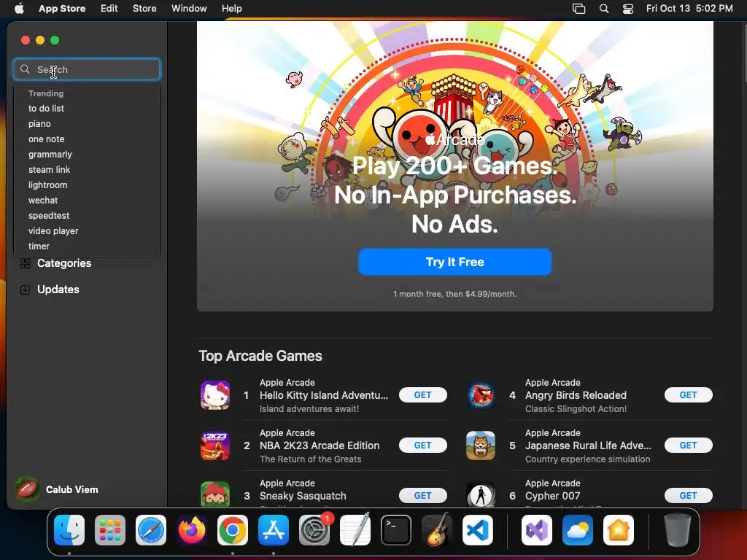Open NBA 2K23 Arcade Edition app icon

[x=215, y=446]
